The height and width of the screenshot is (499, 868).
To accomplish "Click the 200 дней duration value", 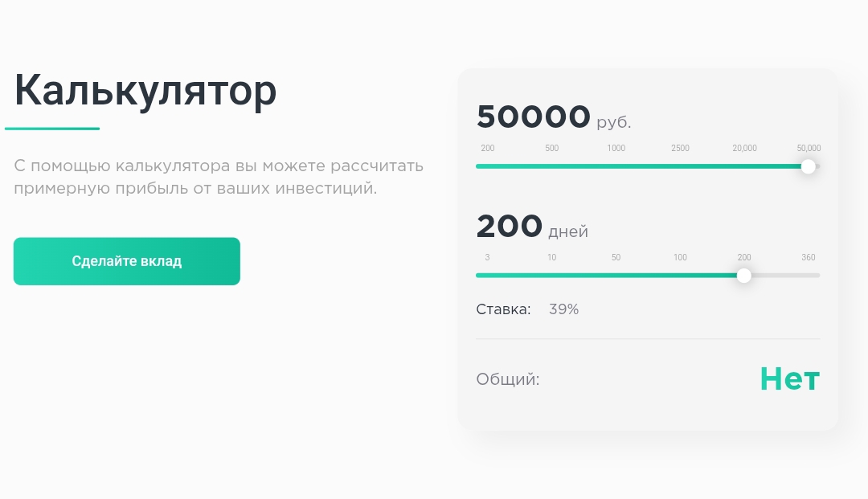I will click(510, 227).
